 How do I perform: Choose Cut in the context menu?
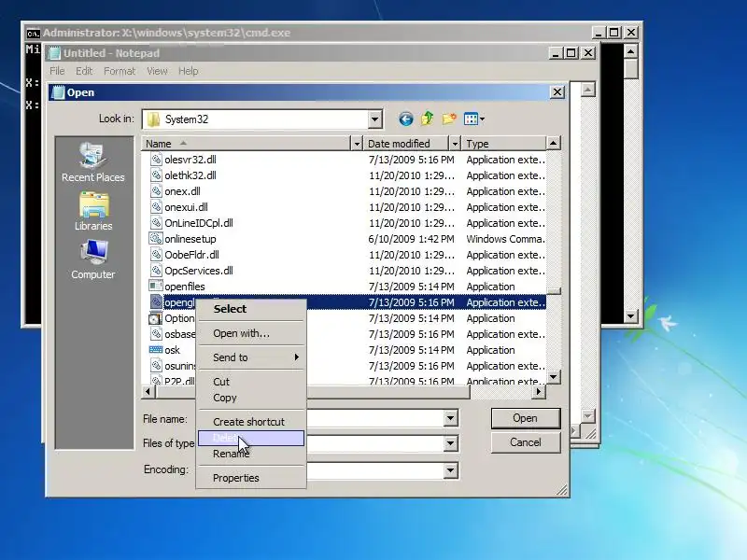point(251,382)
